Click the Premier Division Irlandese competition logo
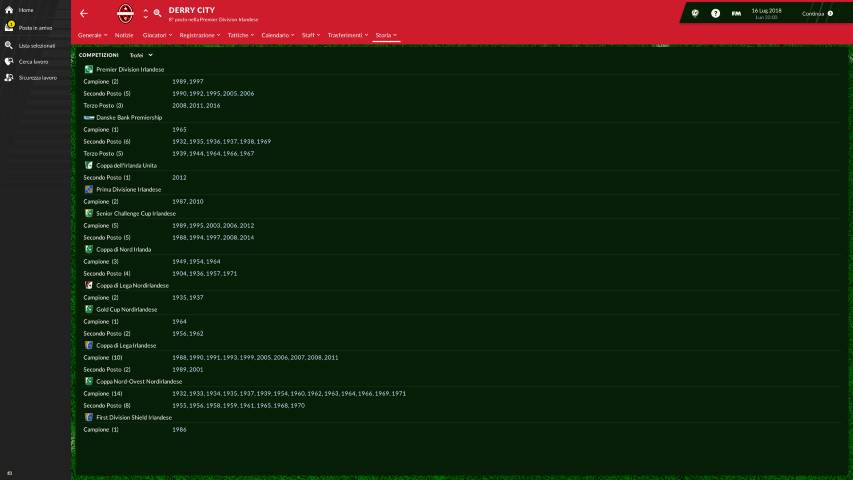The width and height of the screenshot is (853, 480). 89,70
